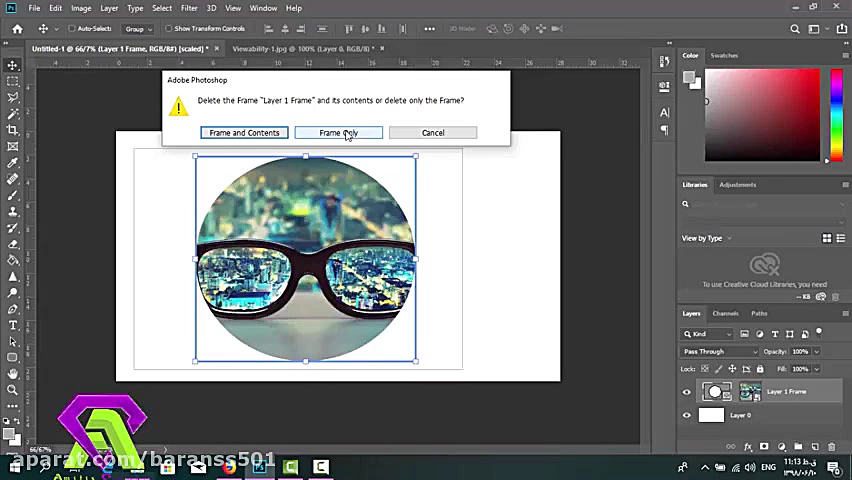Select the Zoom tool magnifier
This screenshot has height=480, width=852.
coord(13,390)
